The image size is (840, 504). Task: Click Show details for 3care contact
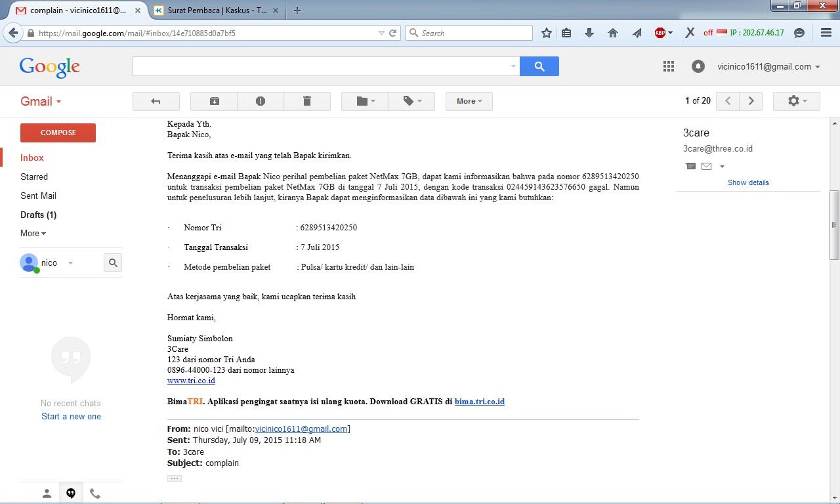click(748, 182)
